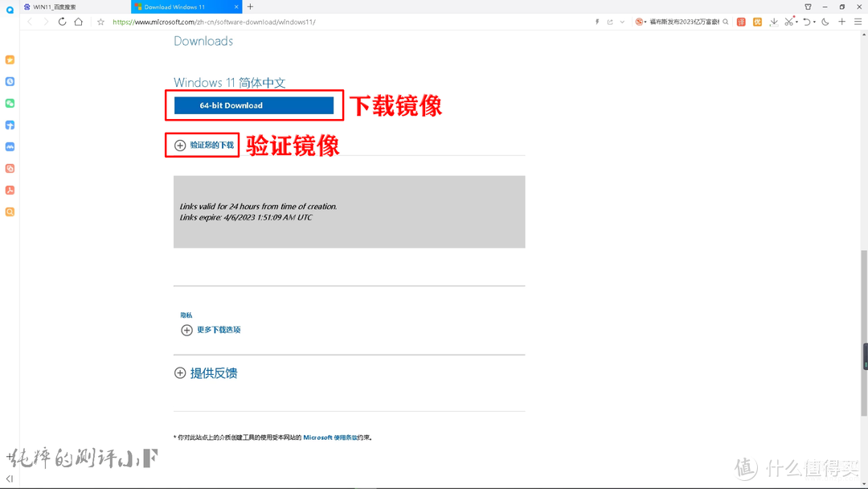Click the red translate extension icon
This screenshot has width=868, height=489.
coord(741,23)
